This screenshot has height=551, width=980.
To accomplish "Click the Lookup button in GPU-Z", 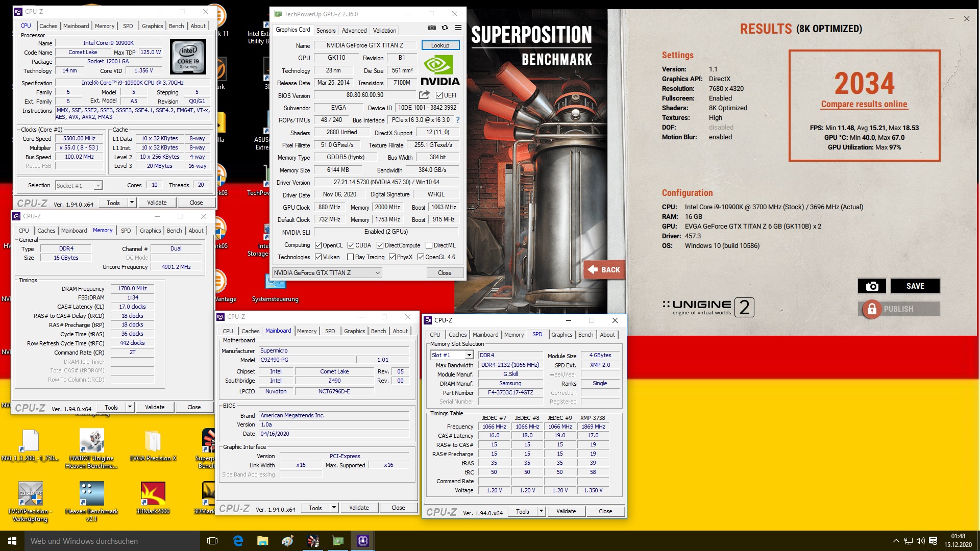I will point(440,45).
